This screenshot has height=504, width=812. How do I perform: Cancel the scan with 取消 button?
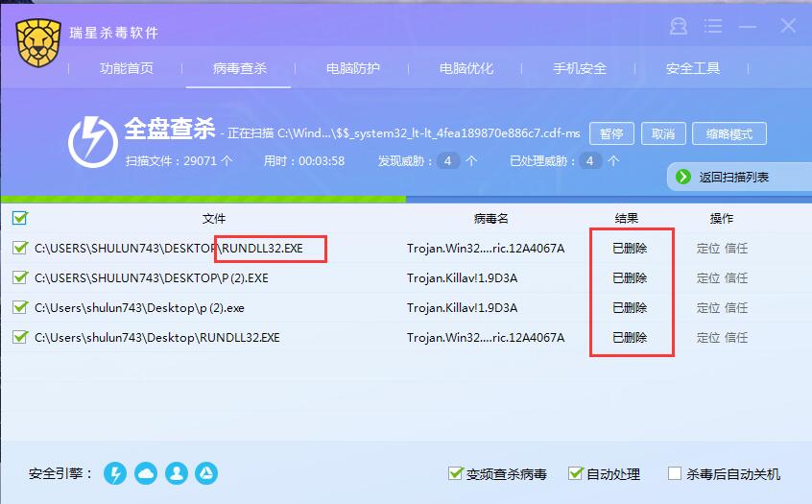663,134
